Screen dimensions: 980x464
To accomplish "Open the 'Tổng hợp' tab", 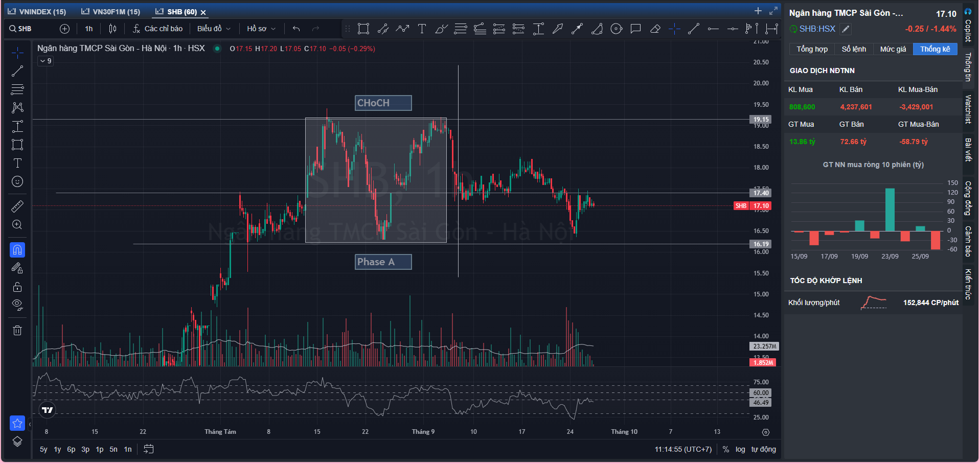I will pyautogui.click(x=812, y=49).
